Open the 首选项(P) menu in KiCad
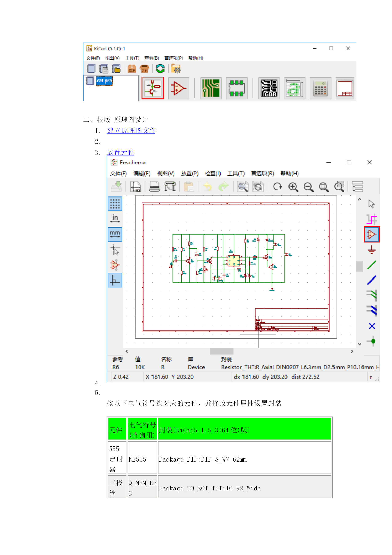The height and width of the screenshot is (555, 392). 173,58
